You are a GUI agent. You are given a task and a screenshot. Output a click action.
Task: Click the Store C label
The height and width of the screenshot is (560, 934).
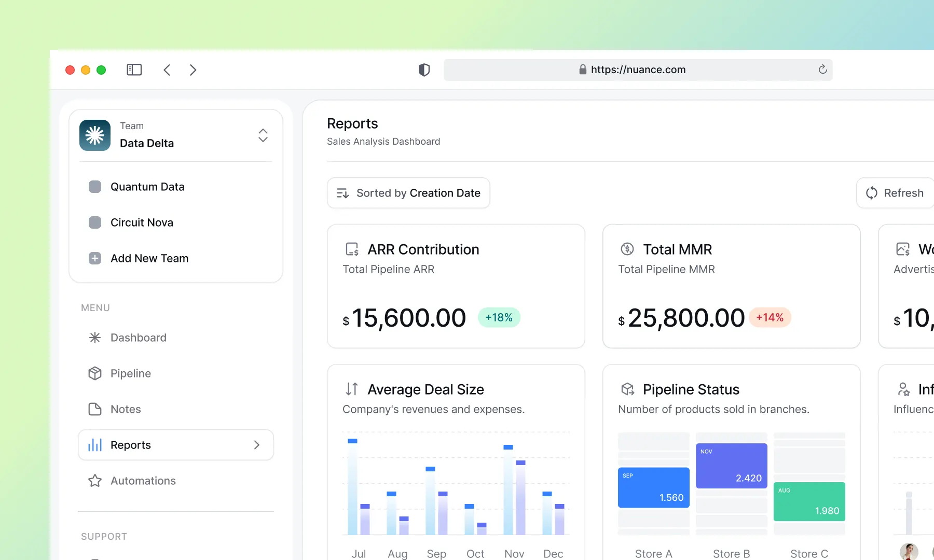809,554
